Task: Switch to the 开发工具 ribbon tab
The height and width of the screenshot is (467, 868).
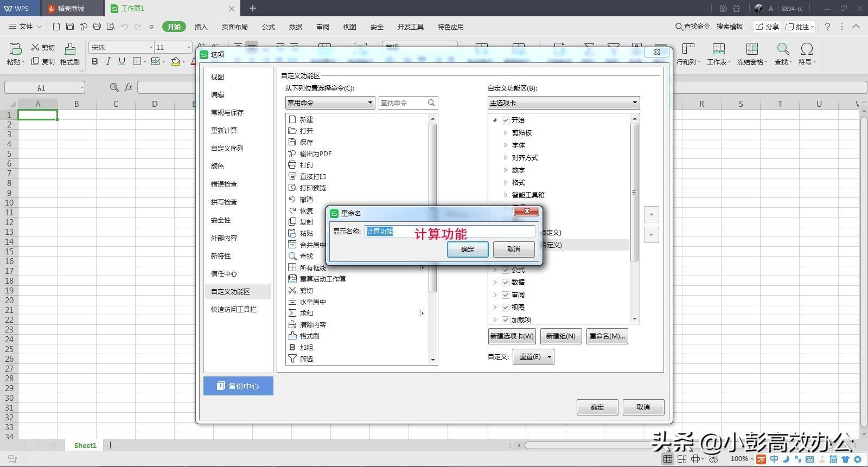Action: pyautogui.click(x=410, y=27)
